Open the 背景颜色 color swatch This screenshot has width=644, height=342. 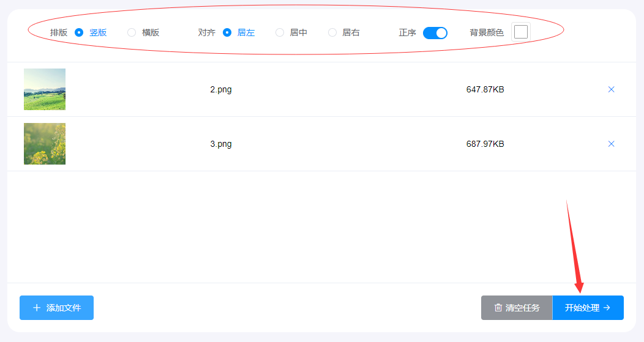point(520,32)
